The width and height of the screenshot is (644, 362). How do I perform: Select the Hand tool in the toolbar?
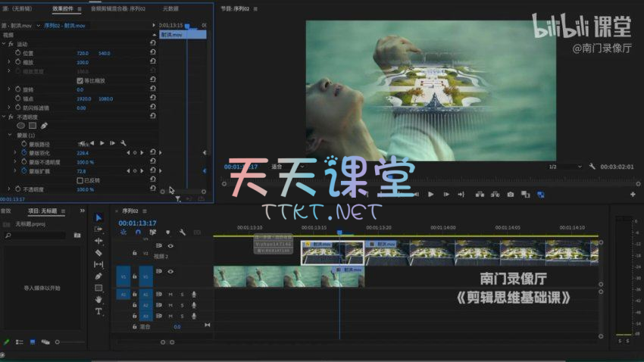tap(98, 299)
